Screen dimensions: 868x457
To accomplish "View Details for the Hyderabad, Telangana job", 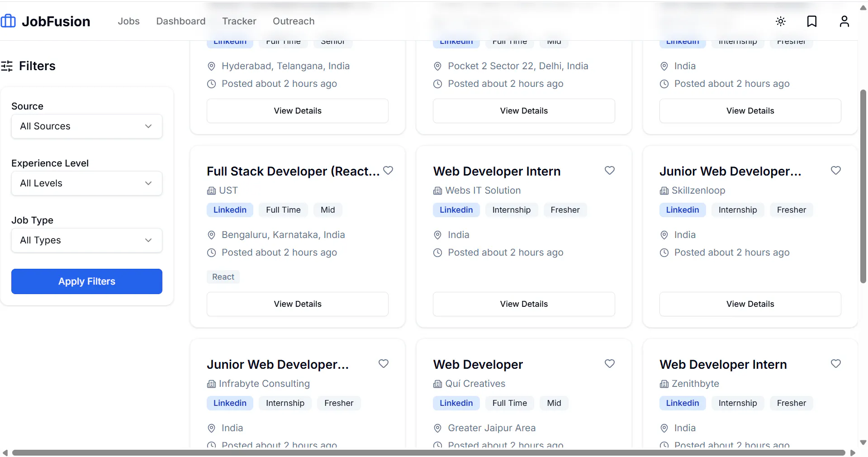I will (x=298, y=111).
